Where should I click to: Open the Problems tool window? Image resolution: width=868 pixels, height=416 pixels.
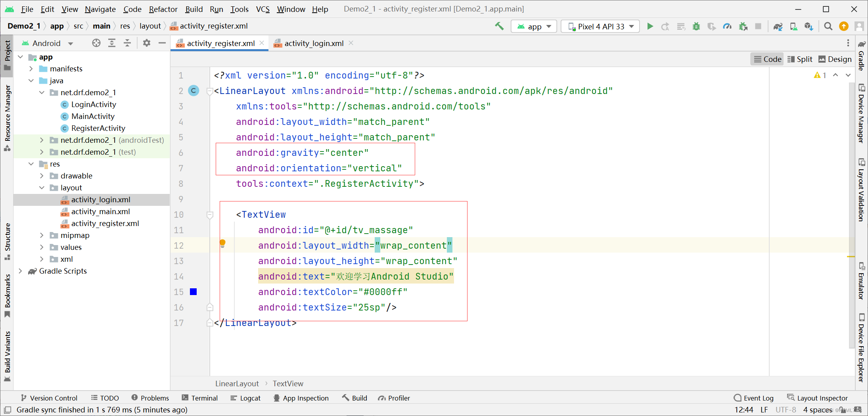tap(150, 398)
